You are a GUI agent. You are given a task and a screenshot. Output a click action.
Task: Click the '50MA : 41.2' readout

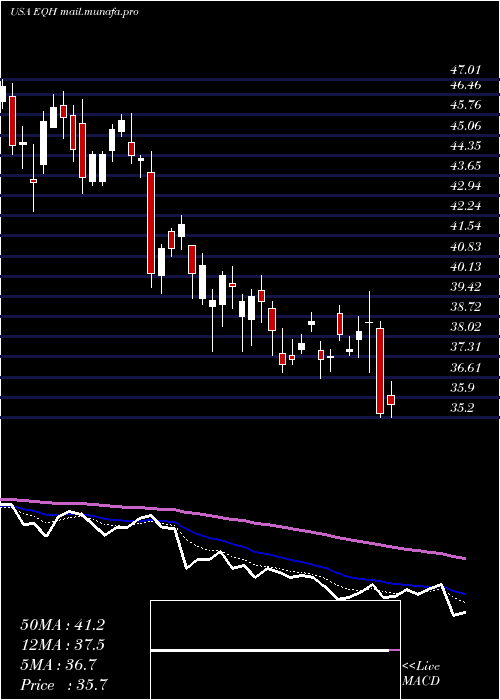(x=62, y=625)
